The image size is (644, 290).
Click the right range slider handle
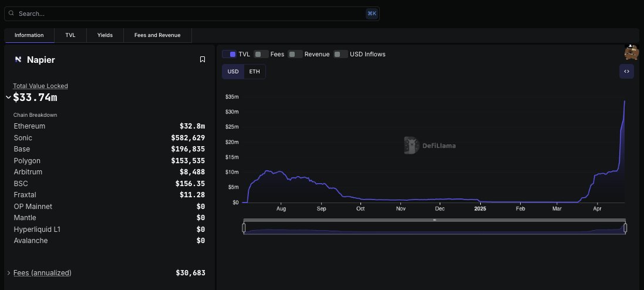(625, 228)
